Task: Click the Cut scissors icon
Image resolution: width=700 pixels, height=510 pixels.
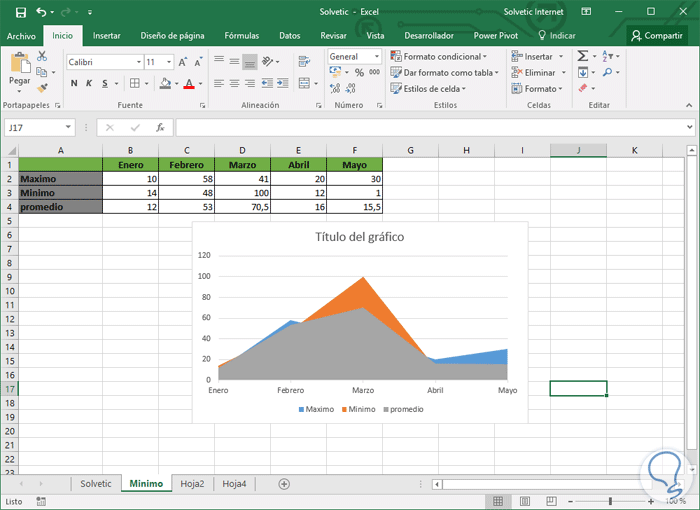Action: click(42, 57)
